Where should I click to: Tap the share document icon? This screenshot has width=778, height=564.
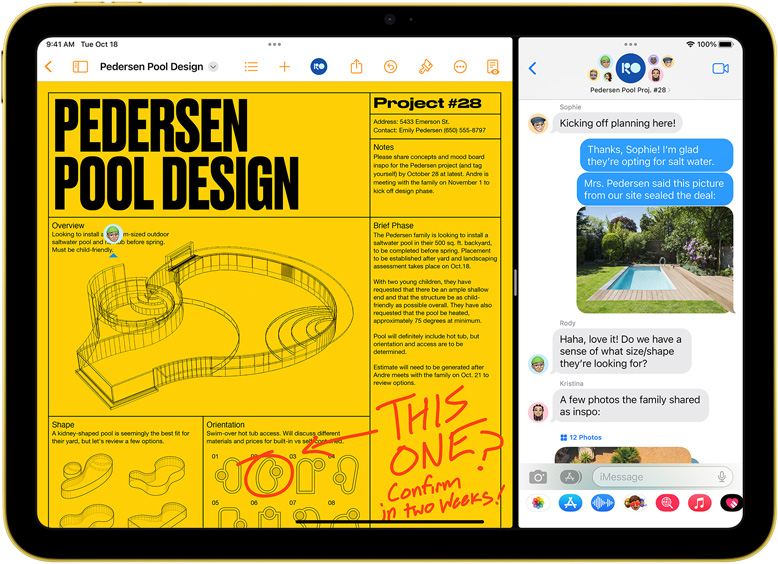click(x=356, y=66)
